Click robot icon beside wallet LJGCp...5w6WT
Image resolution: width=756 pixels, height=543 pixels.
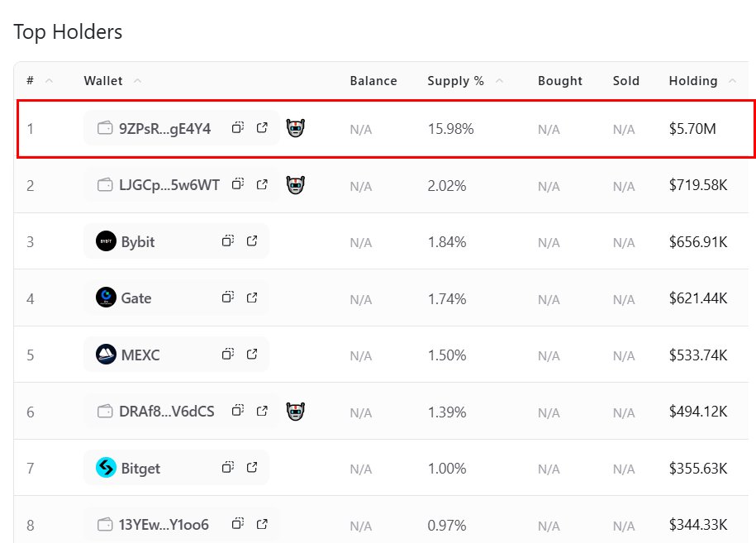pyautogui.click(x=296, y=184)
